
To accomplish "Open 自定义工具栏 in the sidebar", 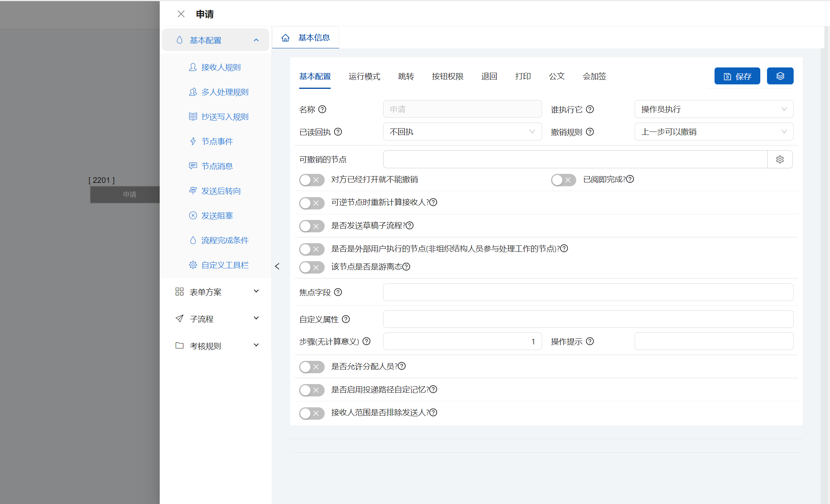I will point(219,265).
